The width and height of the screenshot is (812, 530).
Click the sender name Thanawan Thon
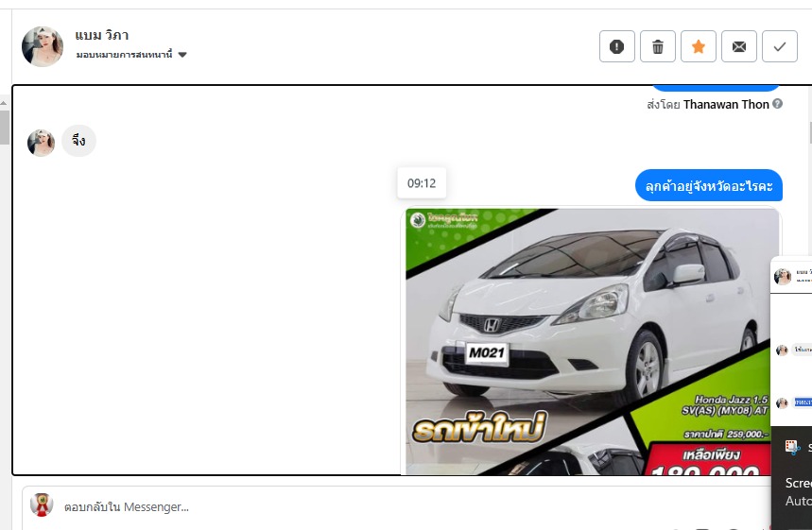coord(726,105)
